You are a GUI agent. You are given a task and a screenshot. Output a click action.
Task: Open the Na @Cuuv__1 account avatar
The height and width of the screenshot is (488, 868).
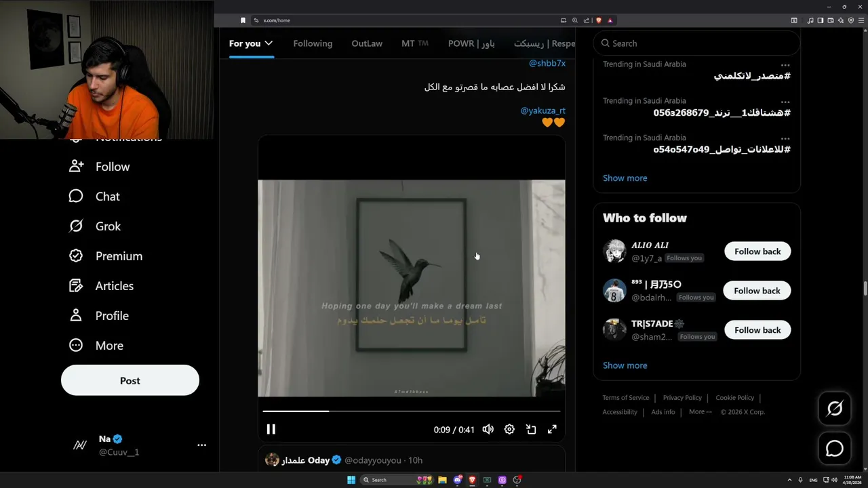[80, 445]
